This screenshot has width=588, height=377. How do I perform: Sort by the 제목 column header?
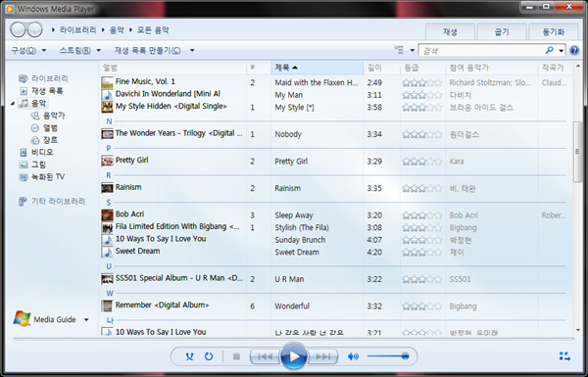coord(317,68)
